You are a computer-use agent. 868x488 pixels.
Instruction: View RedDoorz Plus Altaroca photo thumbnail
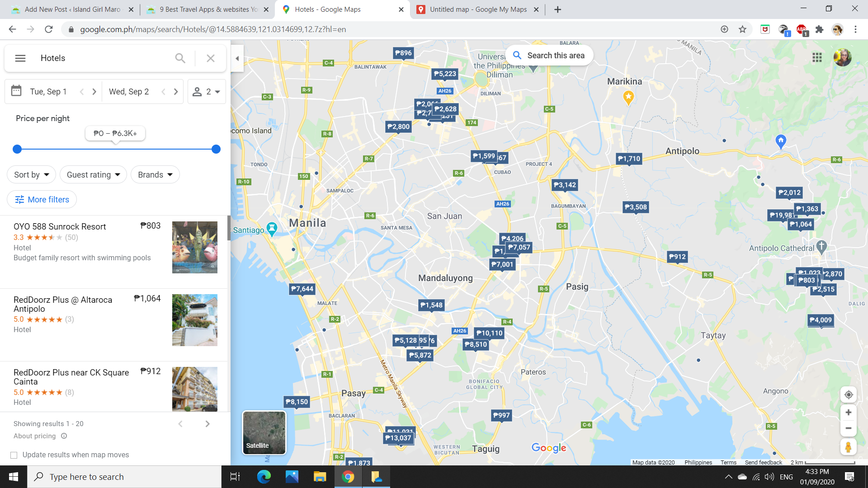tap(195, 320)
